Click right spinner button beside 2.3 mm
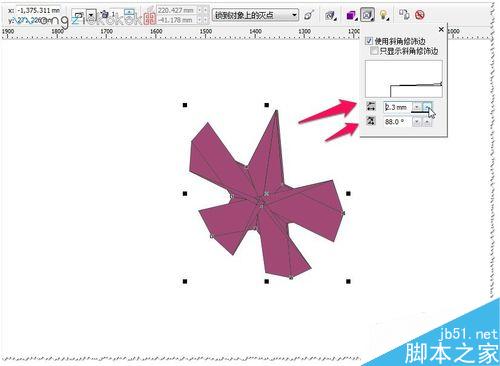Image resolution: width=500 pixels, height=366 pixels. pos(428,107)
